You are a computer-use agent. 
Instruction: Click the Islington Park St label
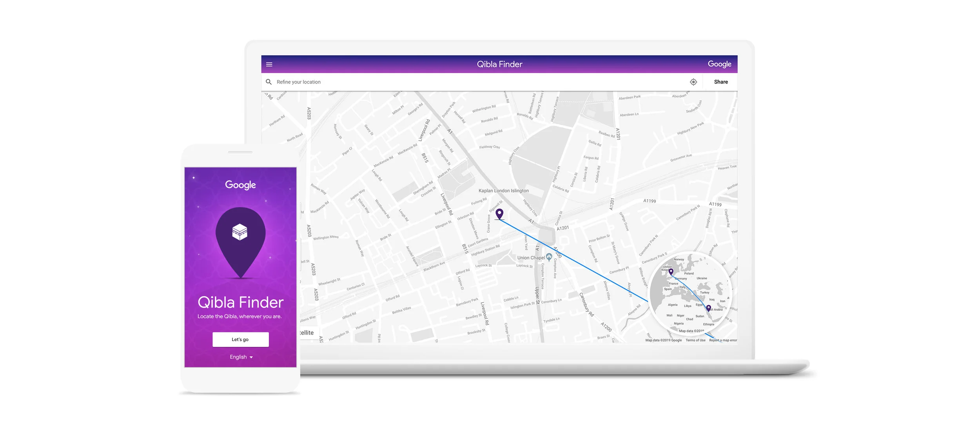523,305
